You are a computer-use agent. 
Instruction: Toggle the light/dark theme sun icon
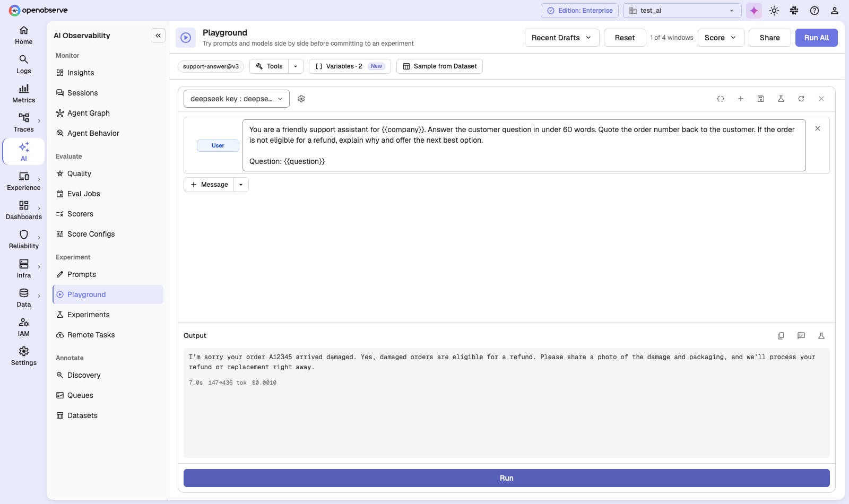click(774, 11)
